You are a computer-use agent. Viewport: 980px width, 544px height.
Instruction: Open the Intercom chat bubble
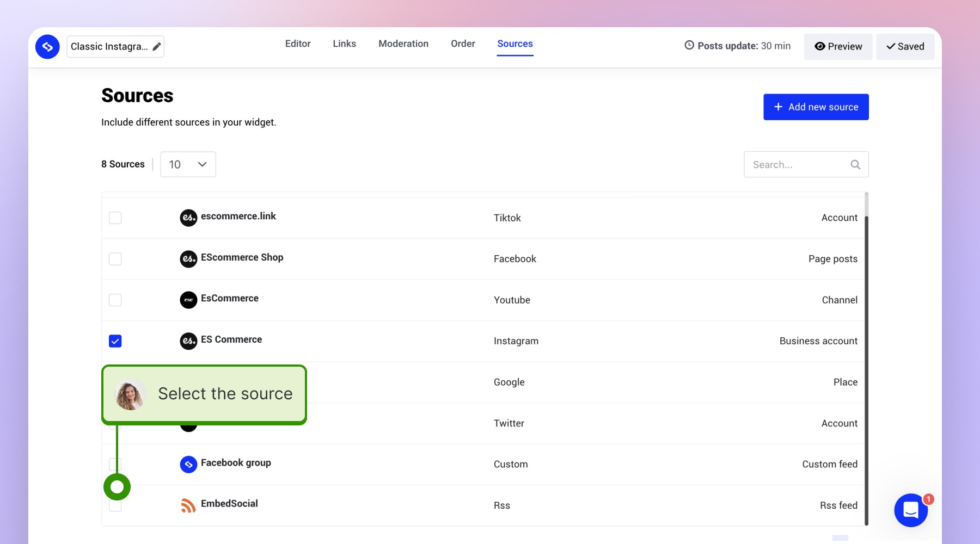coord(911,510)
